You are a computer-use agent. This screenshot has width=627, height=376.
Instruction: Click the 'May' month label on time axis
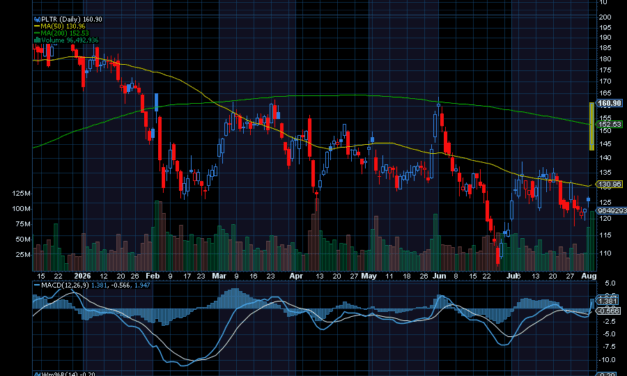[369, 276]
